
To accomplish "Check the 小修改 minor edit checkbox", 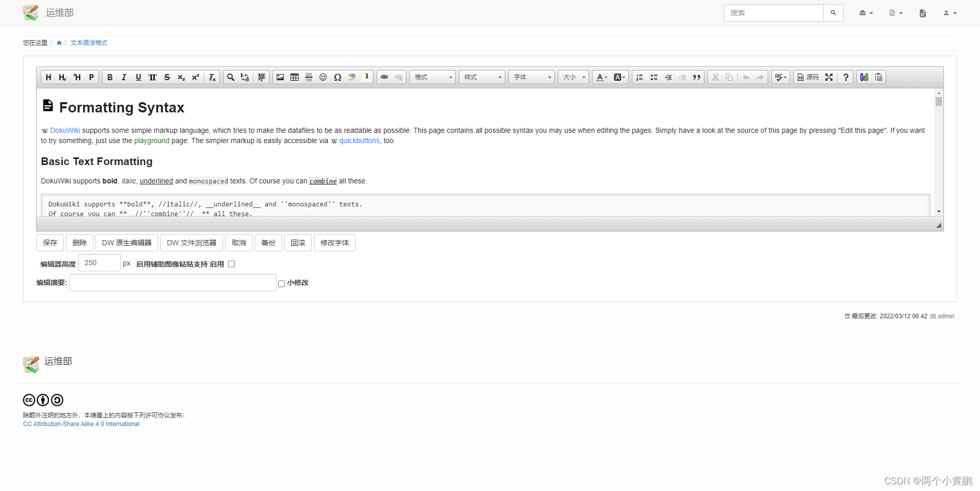I will 281,284.
